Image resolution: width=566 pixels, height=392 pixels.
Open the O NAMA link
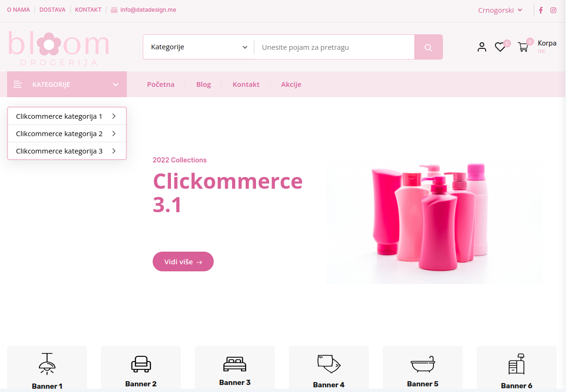coord(18,10)
